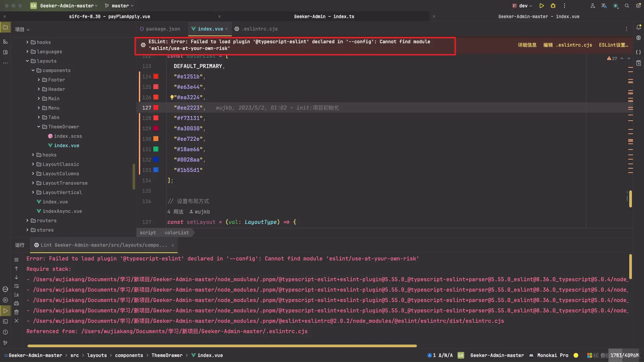Screen dimensions: 644x362
Task: Open the master branch dropdown
Action: tap(119, 6)
